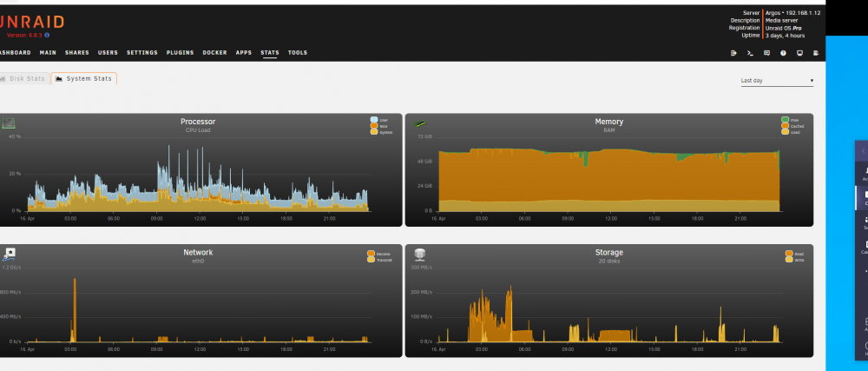Open the feedback speech-bubble icon
868x371 pixels.
(x=766, y=53)
